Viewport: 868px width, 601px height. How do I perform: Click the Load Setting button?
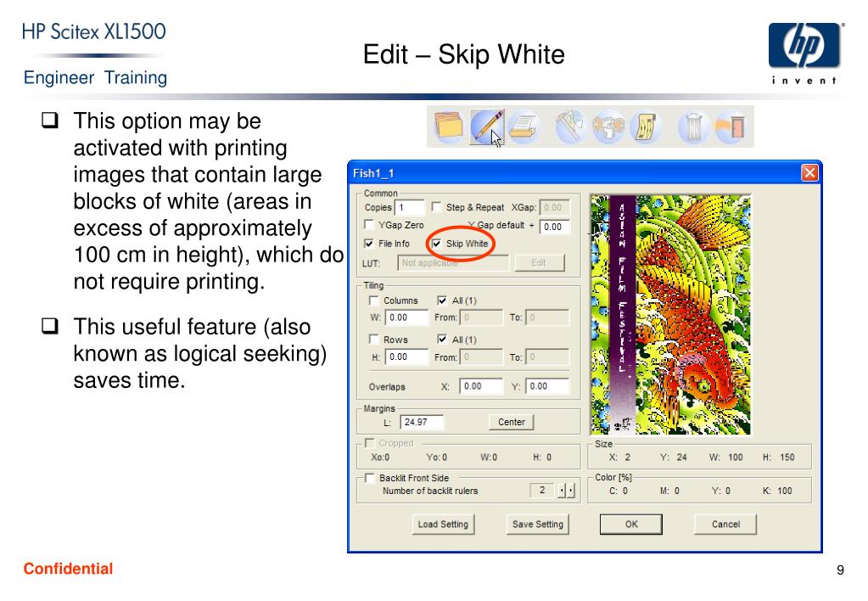(443, 524)
